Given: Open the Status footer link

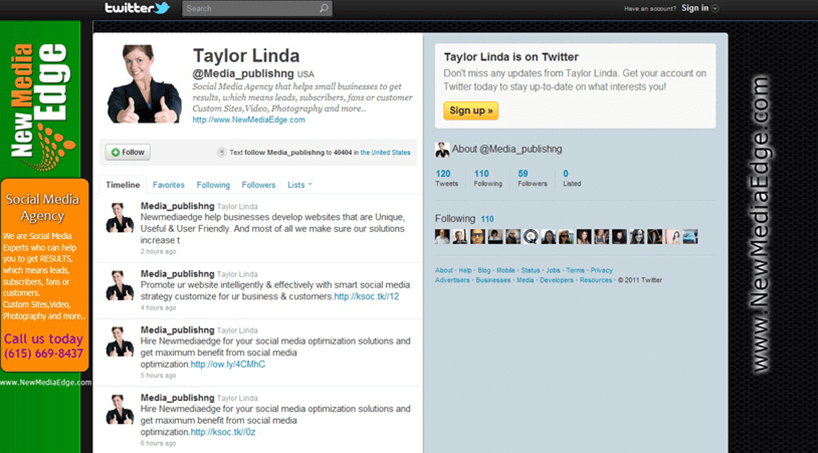Looking at the screenshot, I should [x=531, y=270].
